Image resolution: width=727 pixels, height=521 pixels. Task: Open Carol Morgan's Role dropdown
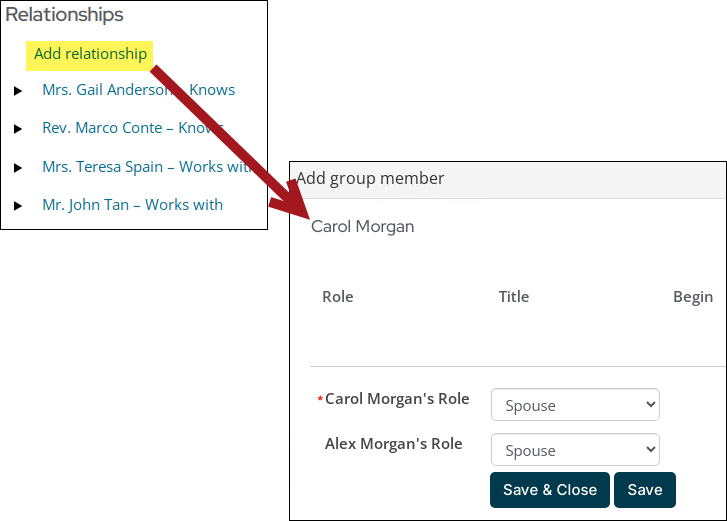[575, 405]
